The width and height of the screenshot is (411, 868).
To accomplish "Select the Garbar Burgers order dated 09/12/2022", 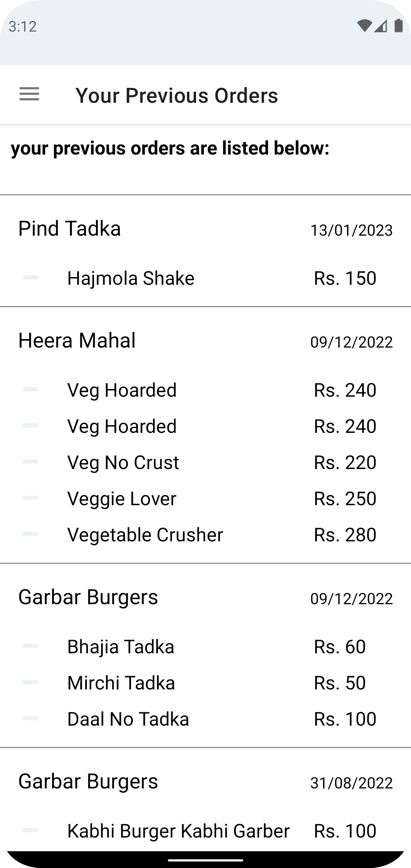I will (88, 597).
